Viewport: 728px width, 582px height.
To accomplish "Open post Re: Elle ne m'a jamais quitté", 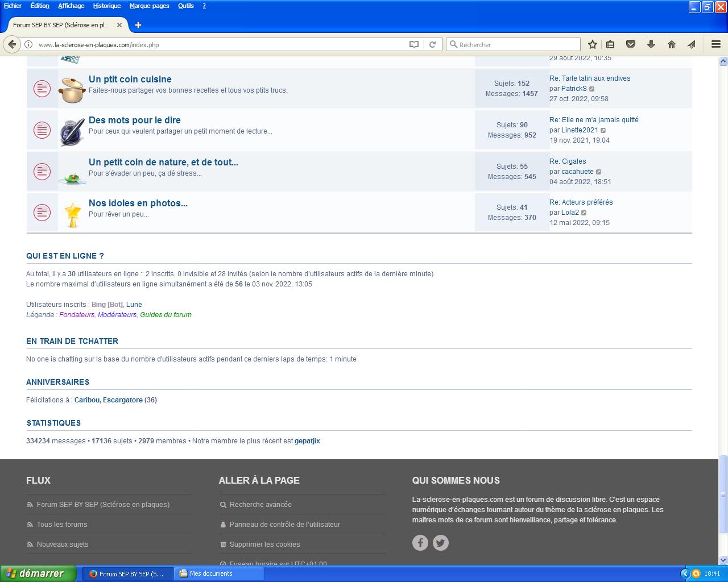I will coord(594,120).
